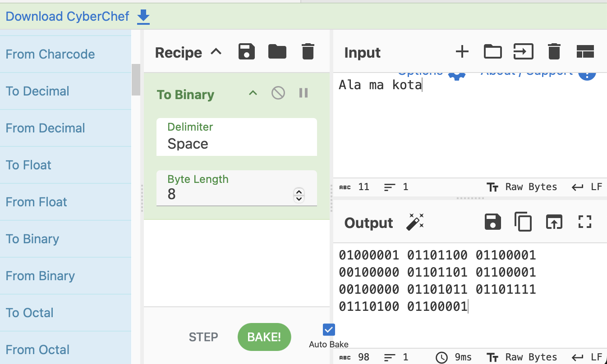This screenshot has height=364, width=607.
Task: Collapse the Recipe panel chevron
Action: pos(216,52)
